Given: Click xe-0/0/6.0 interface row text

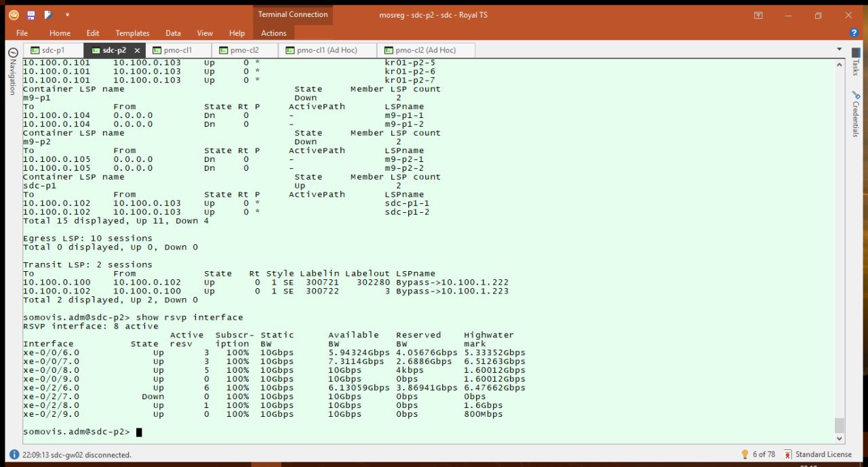Looking at the screenshot, I should [x=274, y=352].
